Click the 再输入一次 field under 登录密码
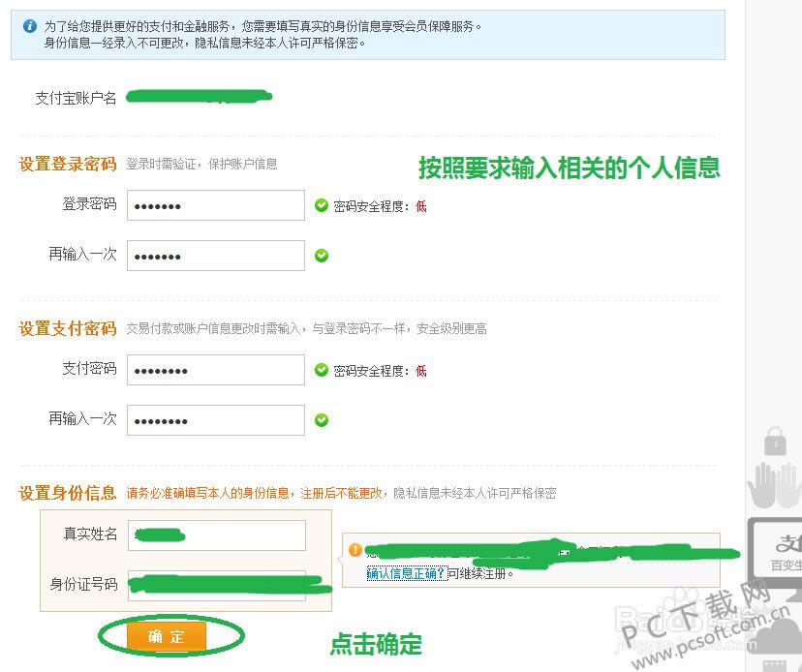This screenshot has width=802, height=672. coord(216,256)
